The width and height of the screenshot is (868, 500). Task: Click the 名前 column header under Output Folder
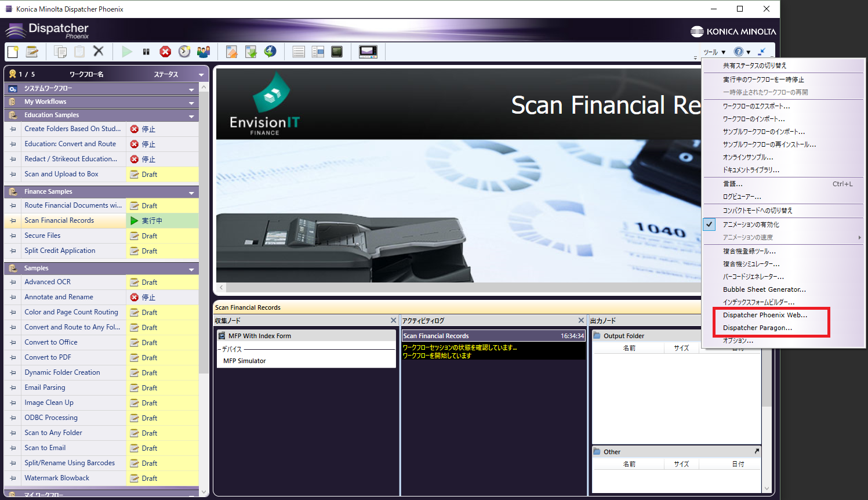click(629, 348)
